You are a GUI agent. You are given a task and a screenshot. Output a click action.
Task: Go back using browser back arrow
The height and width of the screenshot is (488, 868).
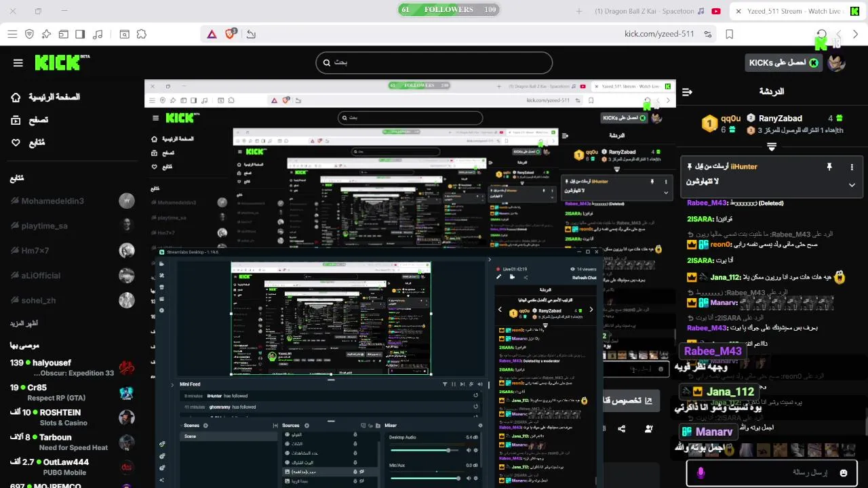(x=856, y=34)
